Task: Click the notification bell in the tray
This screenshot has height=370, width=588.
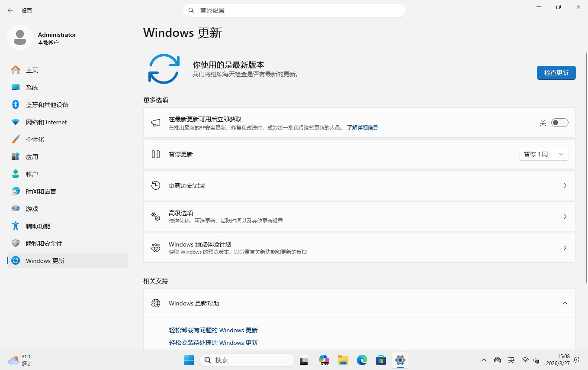Action: tap(576, 360)
